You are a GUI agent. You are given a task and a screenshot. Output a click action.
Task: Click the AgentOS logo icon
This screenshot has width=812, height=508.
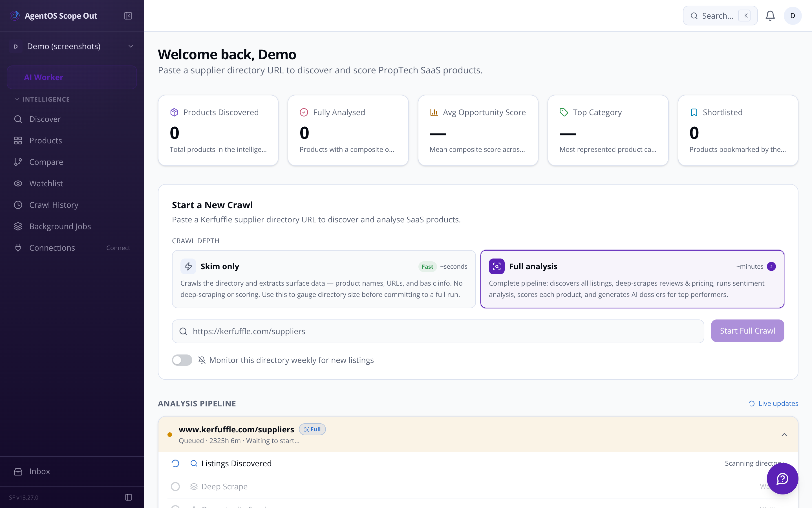point(15,16)
